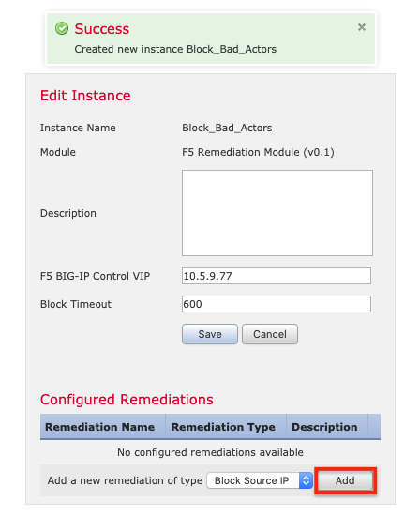Click the Configured Remediations heading
This screenshot has width=420, height=532.
click(127, 400)
